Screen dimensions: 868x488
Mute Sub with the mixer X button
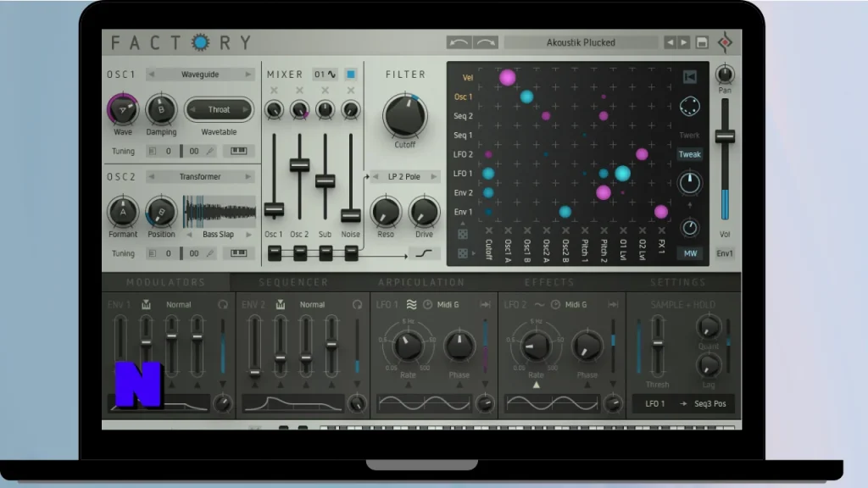325,90
